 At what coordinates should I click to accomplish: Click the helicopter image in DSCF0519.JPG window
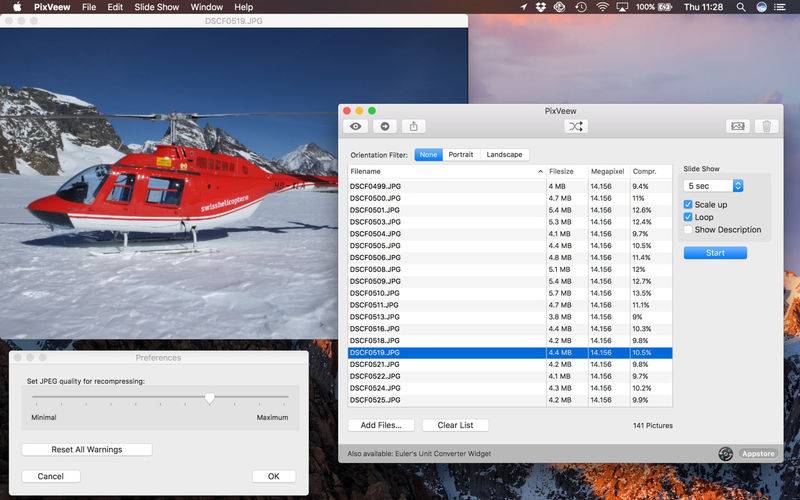[x=234, y=183]
